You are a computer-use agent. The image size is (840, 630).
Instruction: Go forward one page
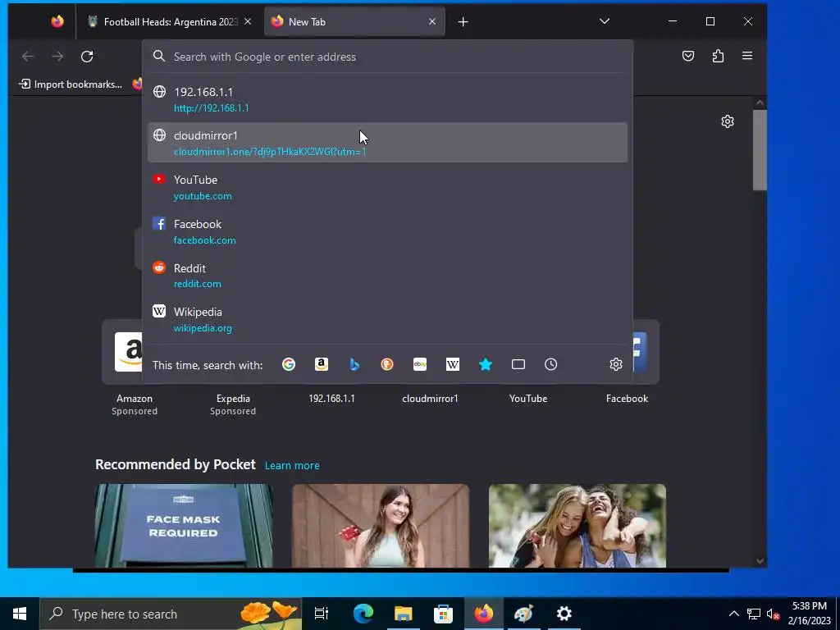click(57, 57)
